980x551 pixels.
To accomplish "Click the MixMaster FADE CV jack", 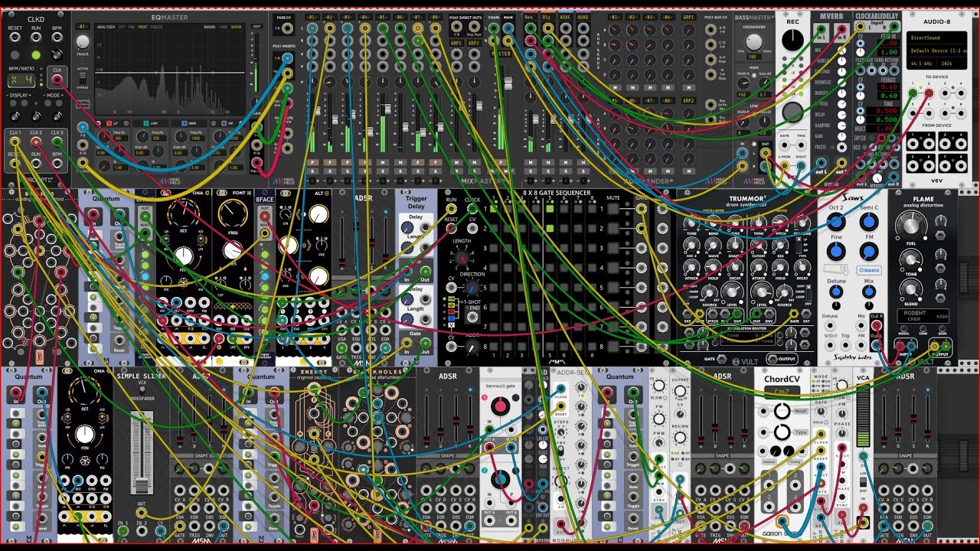I will pos(286,28).
